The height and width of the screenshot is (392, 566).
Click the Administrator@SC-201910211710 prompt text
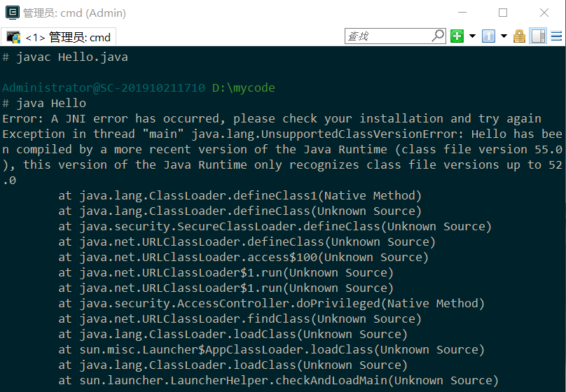(x=104, y=87)
